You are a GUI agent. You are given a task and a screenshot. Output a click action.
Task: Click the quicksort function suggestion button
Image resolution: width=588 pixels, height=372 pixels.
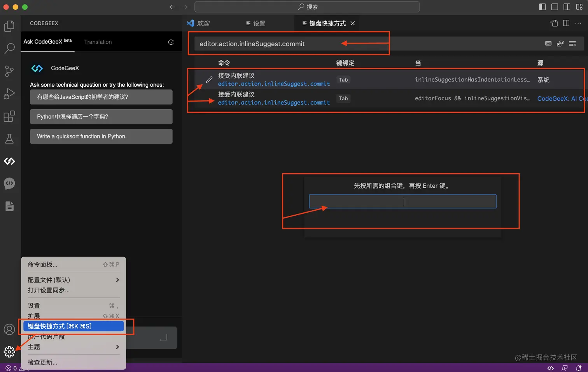(101, 136)
